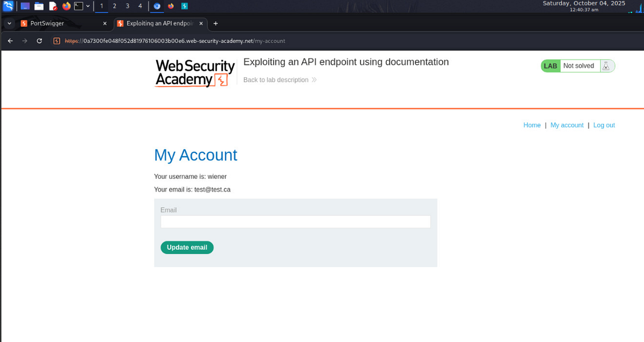Screen dimensions: 644x342
Task: Select the Burp Suite taskbar window icon
Action: (185, 6)
